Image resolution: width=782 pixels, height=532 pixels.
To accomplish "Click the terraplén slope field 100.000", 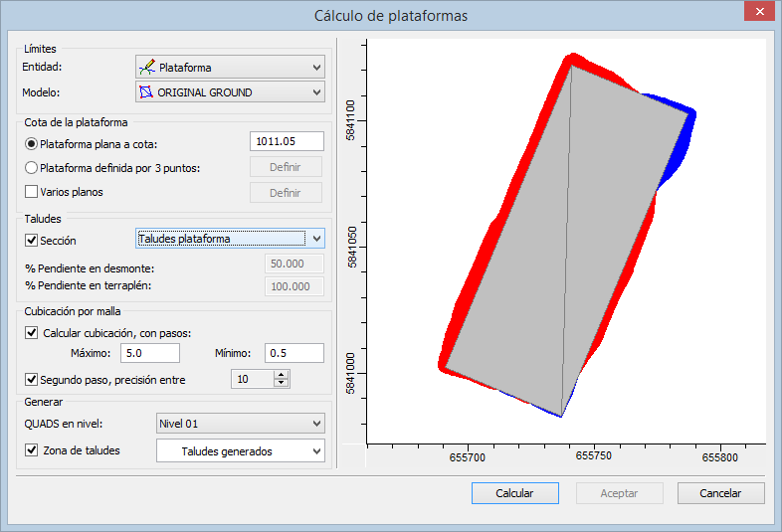I will (294, 286).
